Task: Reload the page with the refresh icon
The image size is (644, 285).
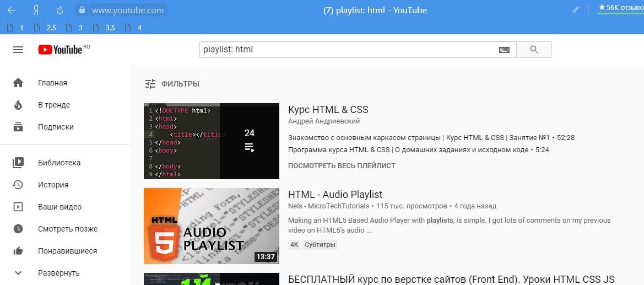Action: (x=59, y=10)
